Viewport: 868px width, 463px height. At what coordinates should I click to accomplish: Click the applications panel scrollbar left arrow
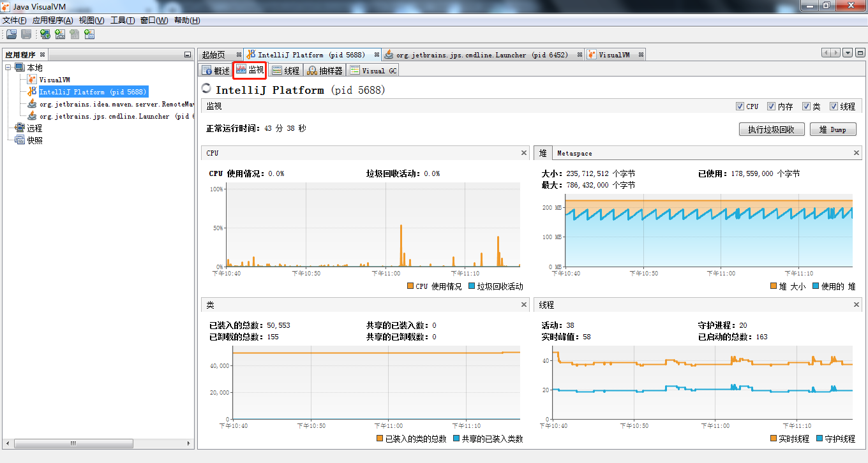(x=8, y=443)
